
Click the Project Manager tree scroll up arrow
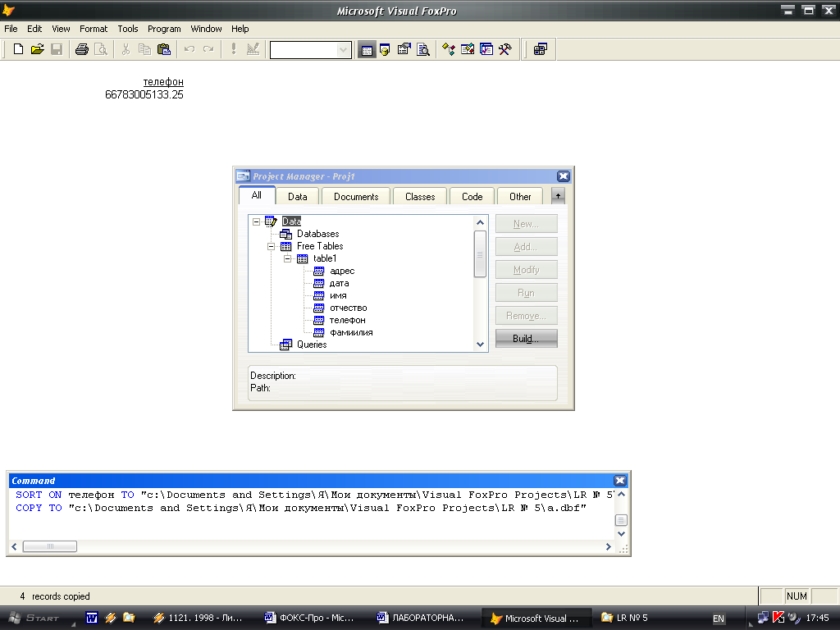coord(480,223)
